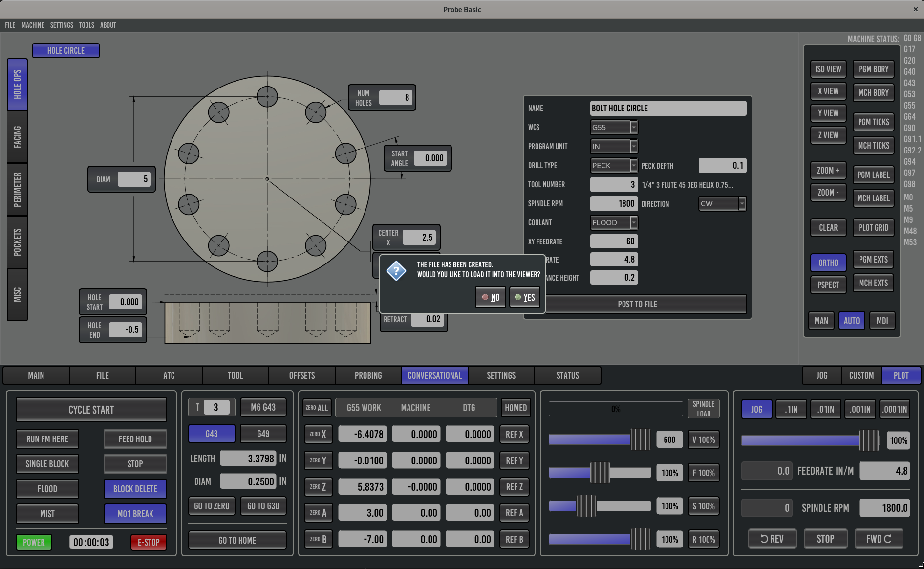The width and height of the screenshot is (924, 569).
Task: Click the POST TO FILE button
Action: pos(637,304)
